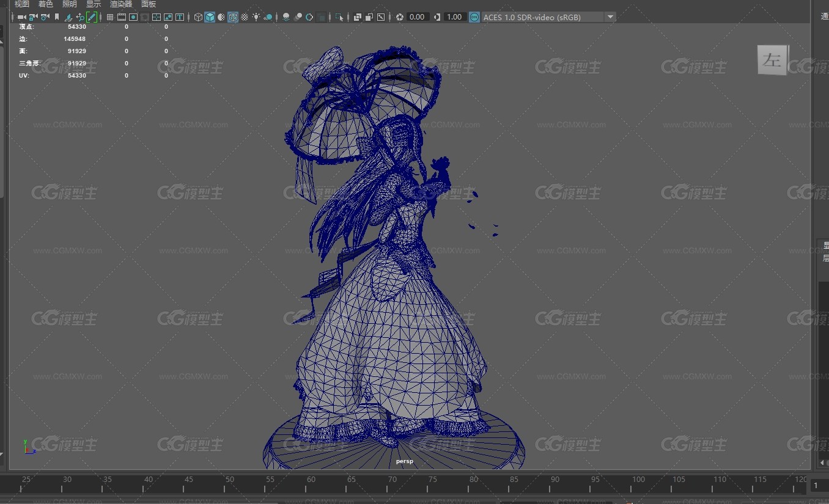Click the persp camera label
Screen dimensions: 829x504
(405, 461)
